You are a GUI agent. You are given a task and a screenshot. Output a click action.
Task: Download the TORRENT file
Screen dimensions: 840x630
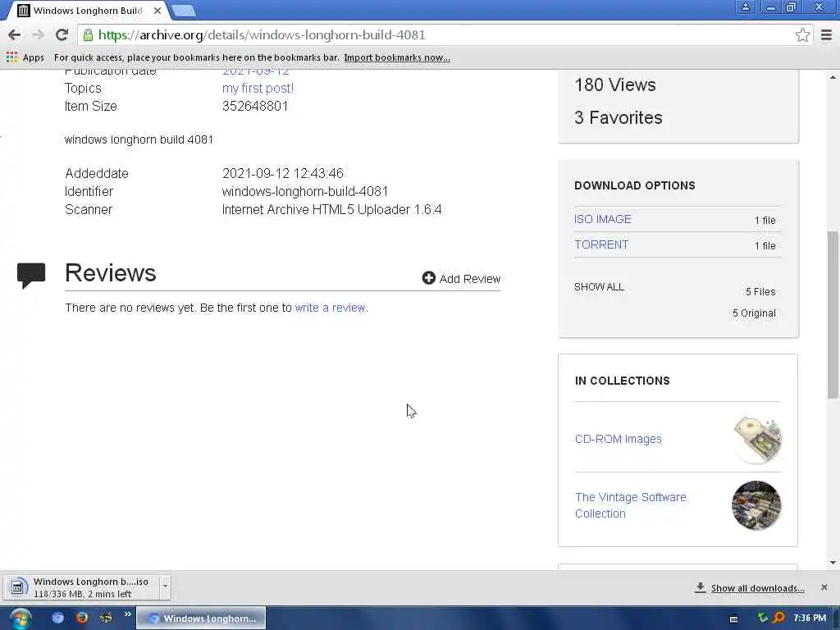coord(601,244)
